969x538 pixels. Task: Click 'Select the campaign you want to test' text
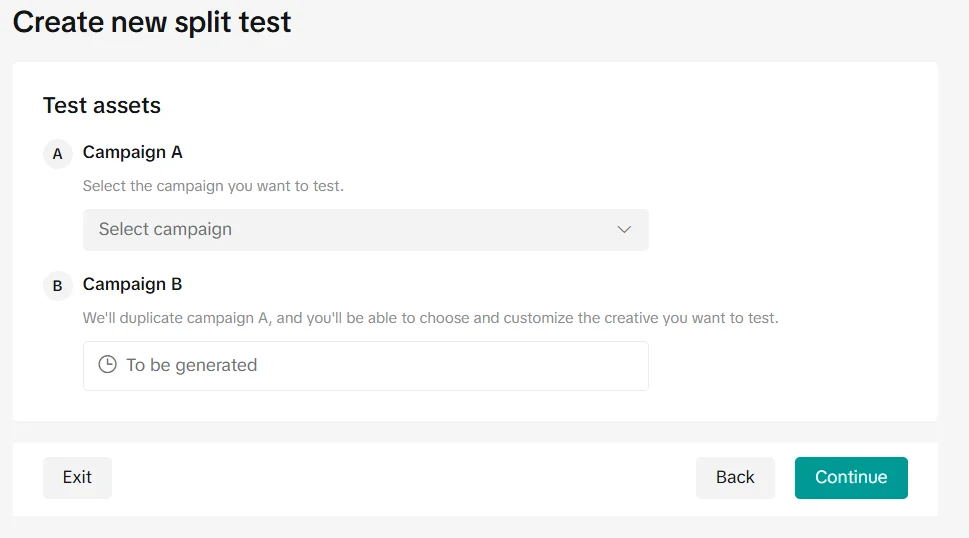tap(213, 186)
